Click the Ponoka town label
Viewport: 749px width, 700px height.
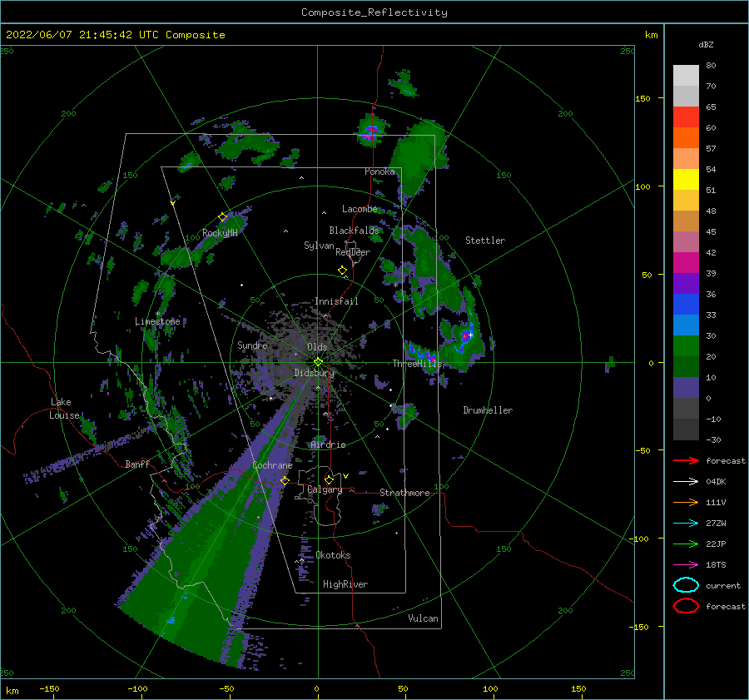point(379,171)
